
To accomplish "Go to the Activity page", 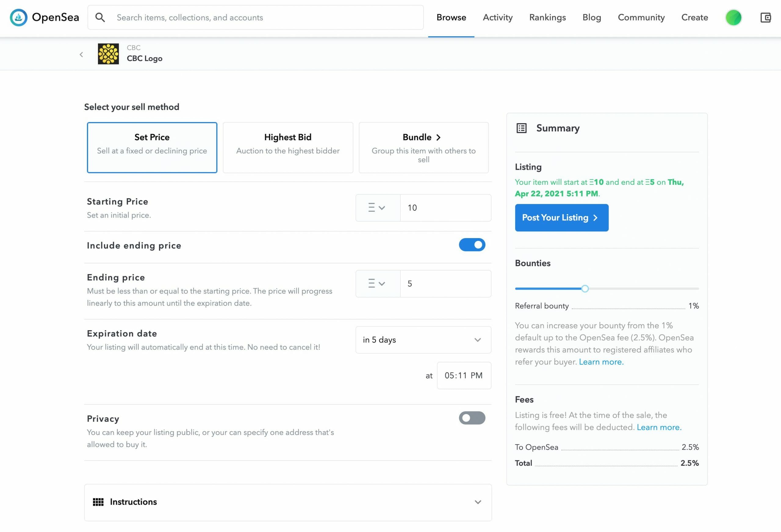I will point(497,17).
